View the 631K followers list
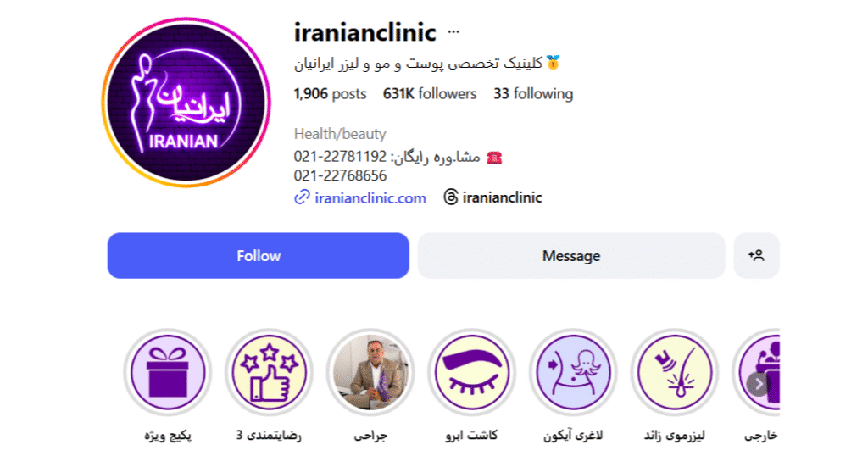The width and height of the screenshot is (868, 456). pos(430,93)
